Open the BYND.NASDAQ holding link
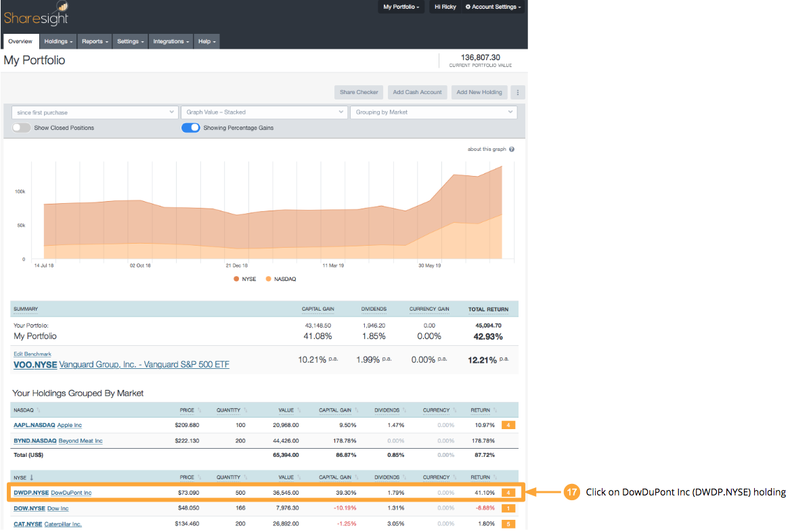The image size is (790, 532). pyautogui.click(x=35, y=441)
